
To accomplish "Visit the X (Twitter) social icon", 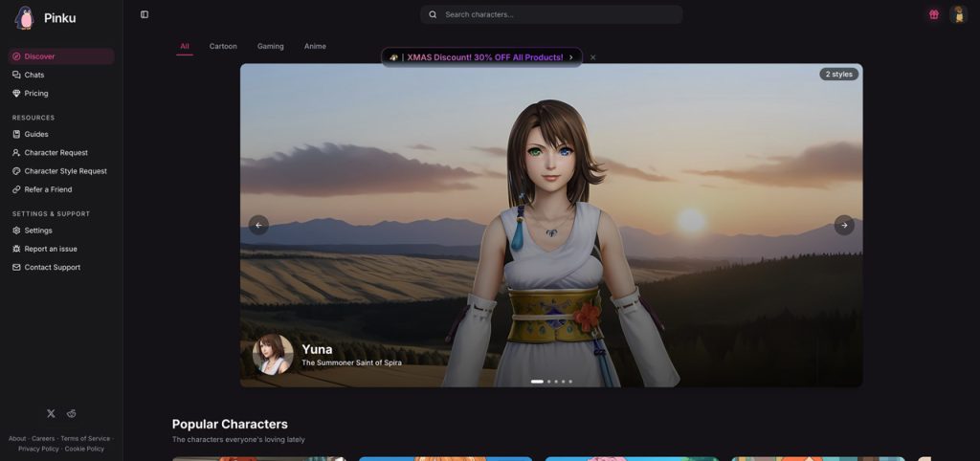I will point(51,413).
